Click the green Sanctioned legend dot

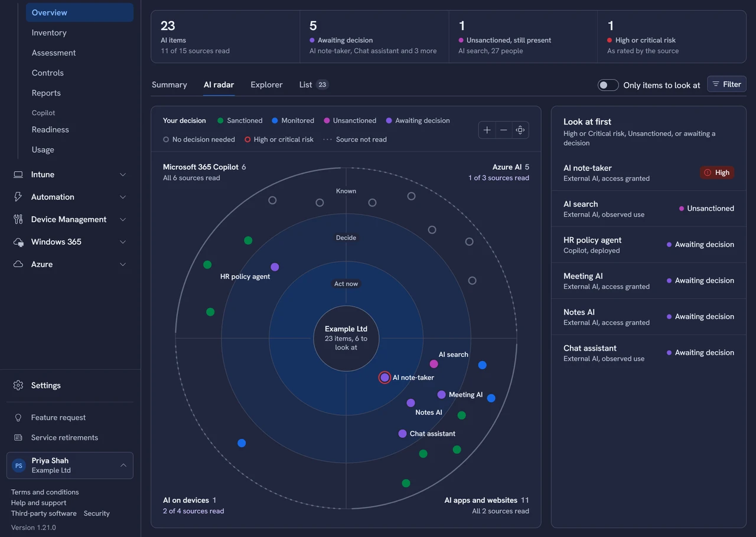(220, 120)
